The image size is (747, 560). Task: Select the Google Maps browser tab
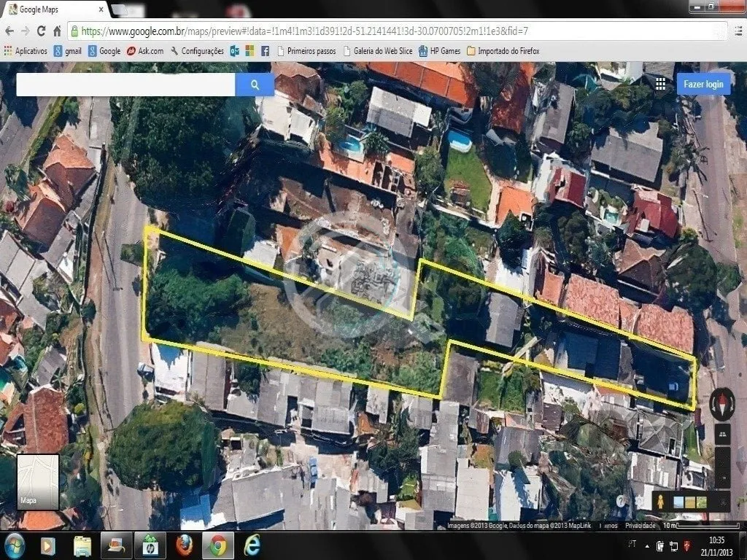[x=55, y=9]
